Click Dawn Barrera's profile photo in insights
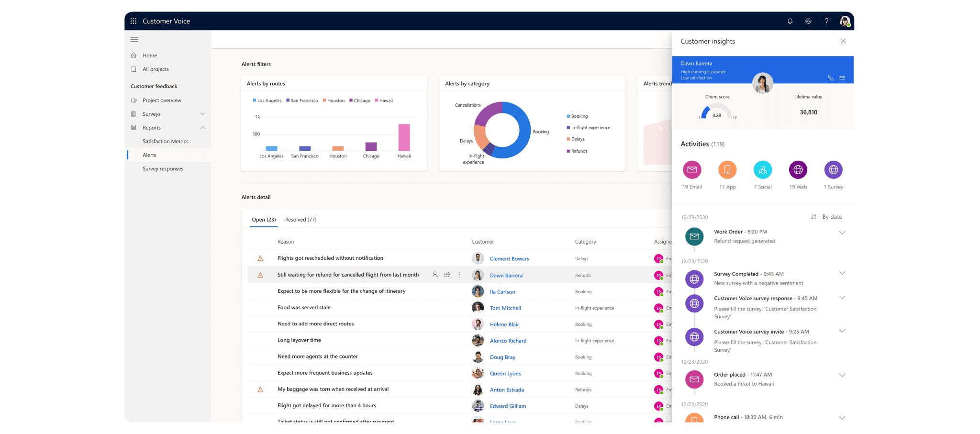The width and height of the screenshot is (980, 434). (x=763, y=83)
